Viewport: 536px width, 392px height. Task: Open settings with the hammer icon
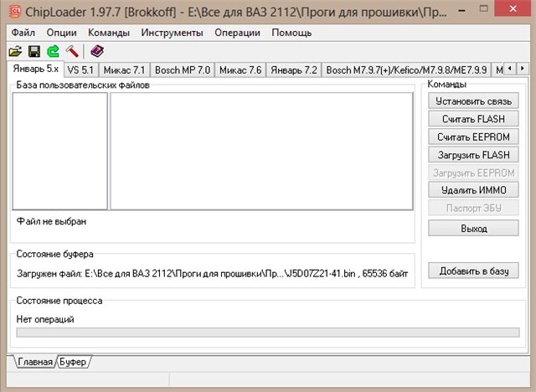[x=72, y=52]
